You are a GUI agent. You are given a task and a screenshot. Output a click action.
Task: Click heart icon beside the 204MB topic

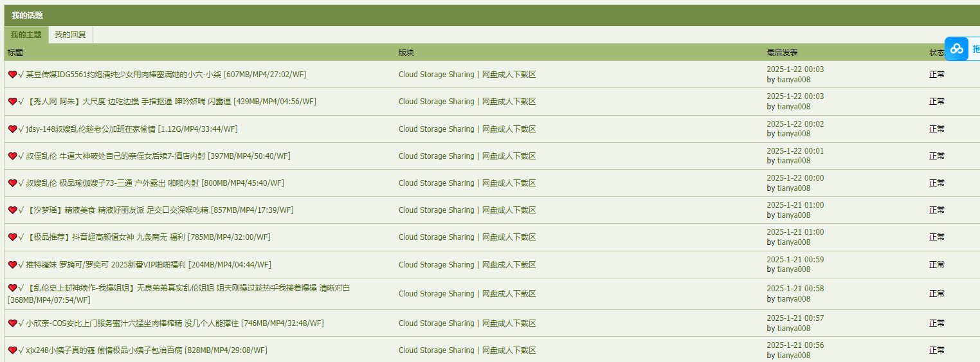(12, 265)
